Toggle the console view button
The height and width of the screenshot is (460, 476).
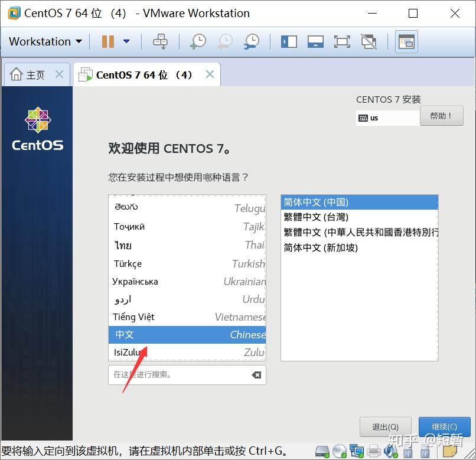click(x=406, y=41)
